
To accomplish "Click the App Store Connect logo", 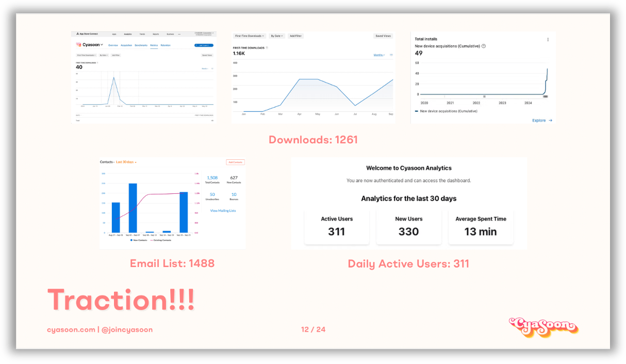I will 87,34.
